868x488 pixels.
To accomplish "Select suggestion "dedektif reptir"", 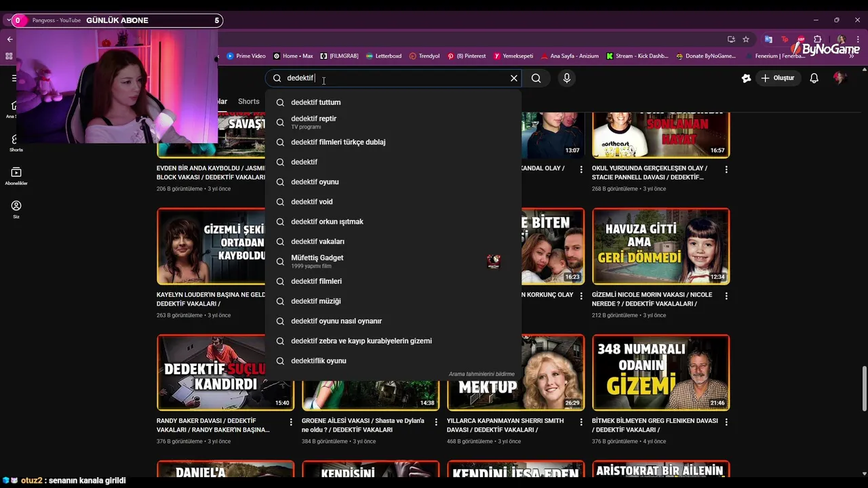I will [393, 122].
